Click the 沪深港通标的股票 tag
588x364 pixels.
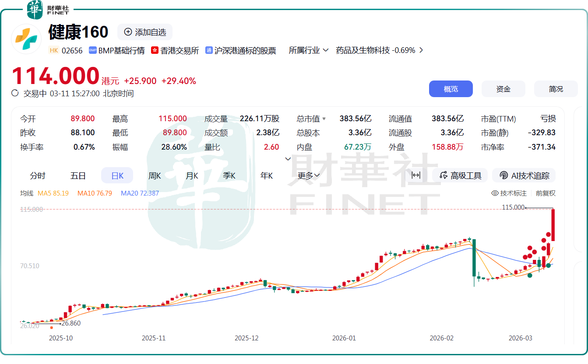point(245,50)
